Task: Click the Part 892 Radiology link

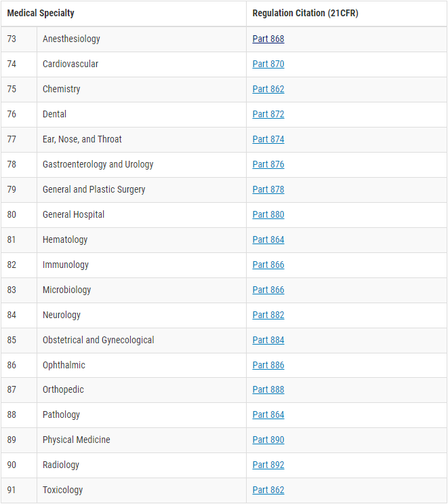Action: pyautogui.click(x=268, y=465)
